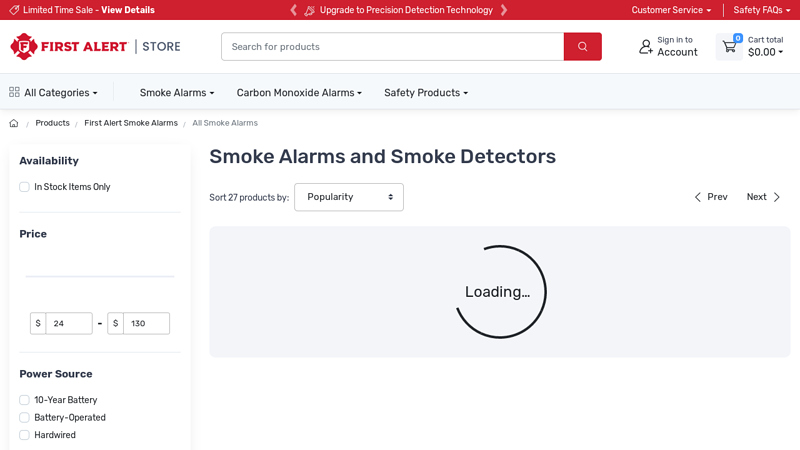
Task: Open the Popularity sort dropdown
Action: (349, 197)
